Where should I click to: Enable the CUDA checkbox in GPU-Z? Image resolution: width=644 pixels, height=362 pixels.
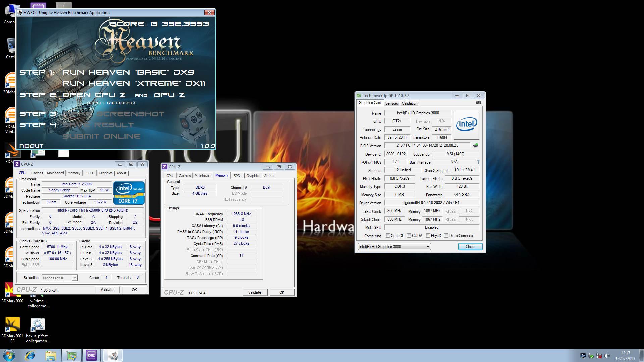[x=409, y=236]
